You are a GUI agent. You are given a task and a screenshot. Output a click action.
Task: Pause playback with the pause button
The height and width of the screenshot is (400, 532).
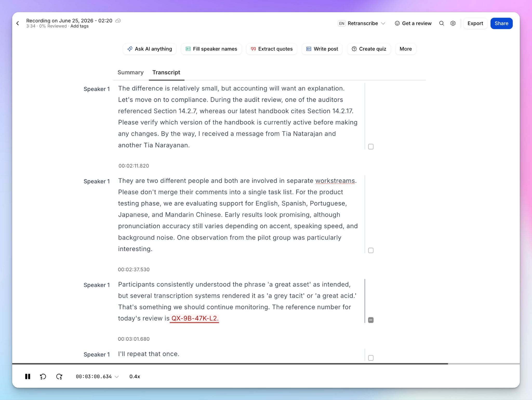tap(28, 376)
